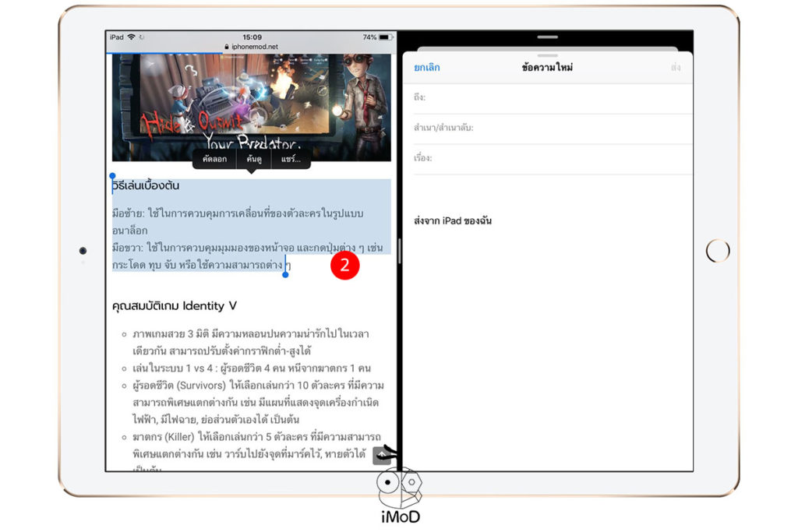Tap the ถึง recipient field

click(x=546, y=98)
